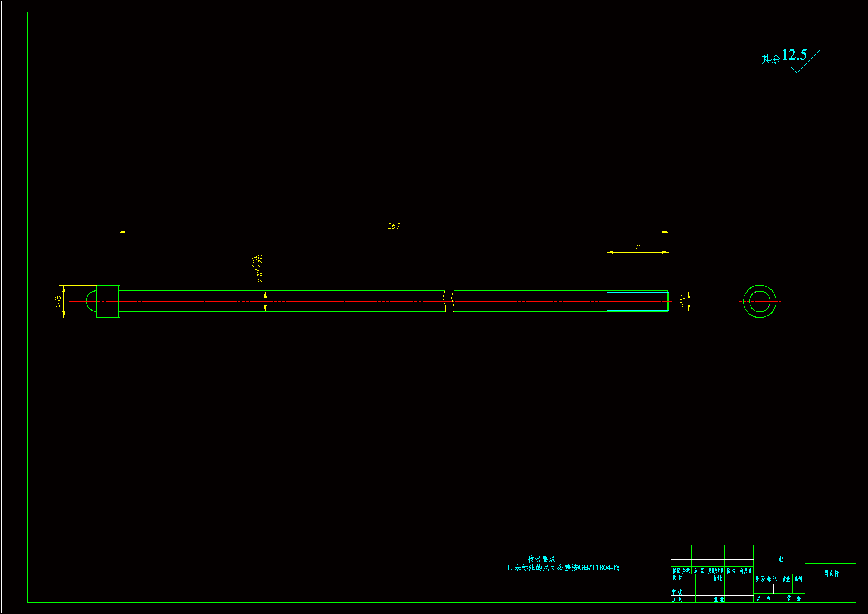The width and height of the screenshot is (868, 614).
Task: Select the GB/T1804-f tolerance note line
Action: pyautogui.click(x=562, y=568)
